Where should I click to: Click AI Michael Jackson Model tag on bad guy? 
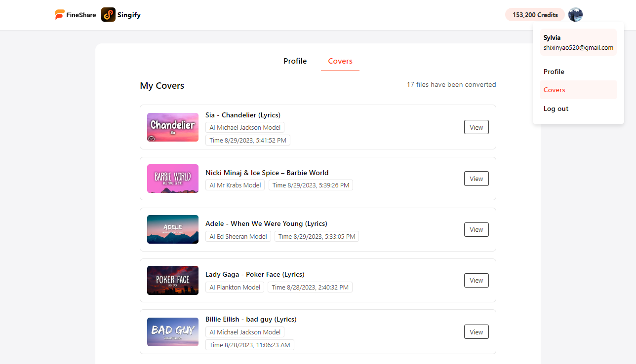pos(245,332)
